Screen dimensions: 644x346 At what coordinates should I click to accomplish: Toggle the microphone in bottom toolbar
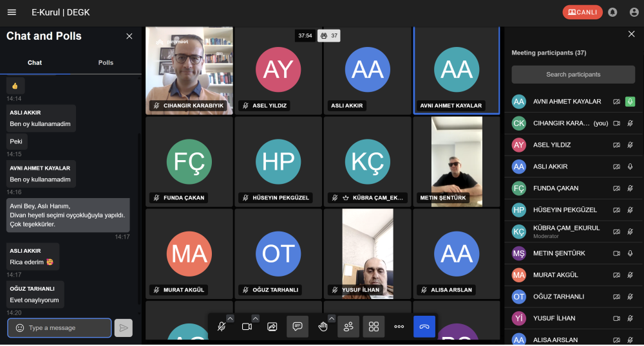(x=222, y=327)
